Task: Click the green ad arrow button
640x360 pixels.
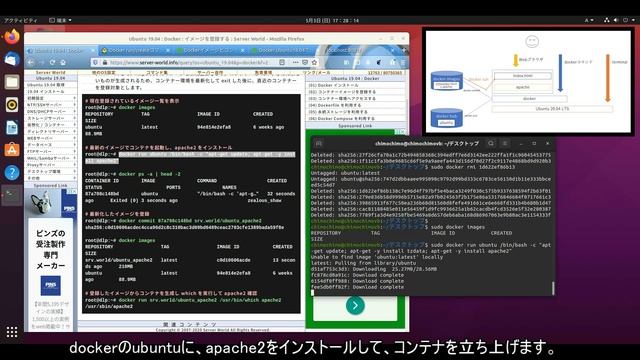Action: pos(355,305)
